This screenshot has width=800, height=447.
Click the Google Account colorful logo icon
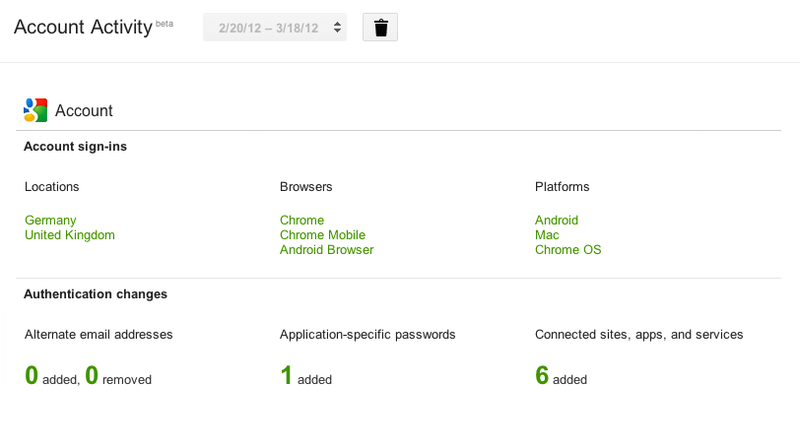(x=35, y=110)
